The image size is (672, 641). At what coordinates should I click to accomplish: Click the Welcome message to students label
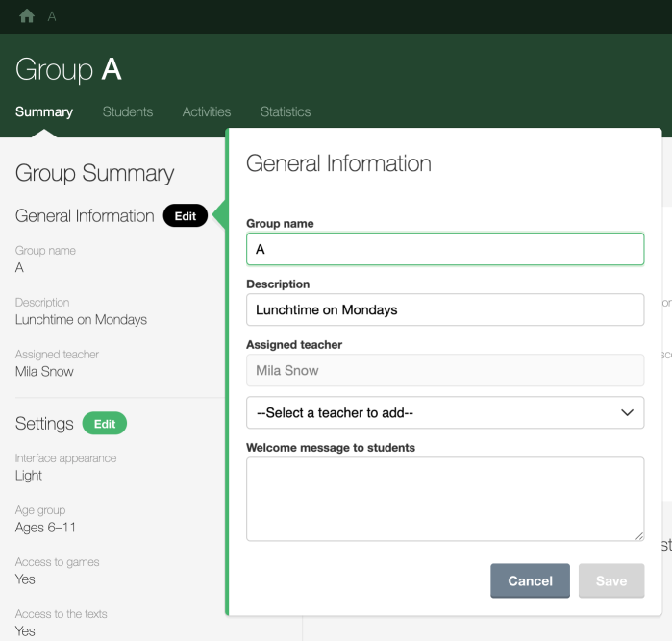331,447
